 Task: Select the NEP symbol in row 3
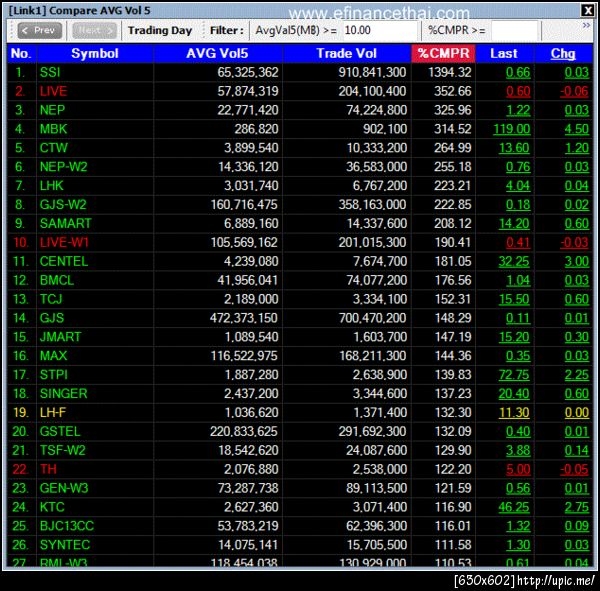[52, 110]
